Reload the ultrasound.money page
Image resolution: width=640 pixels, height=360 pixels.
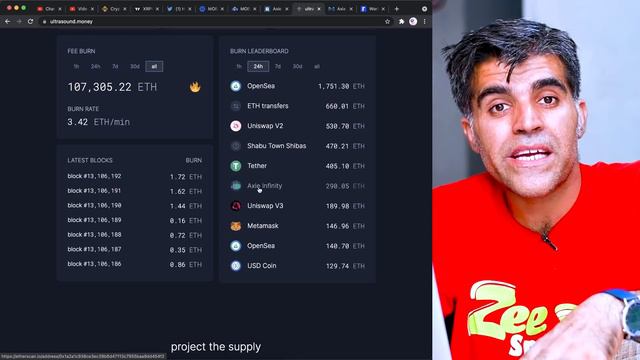30,21
